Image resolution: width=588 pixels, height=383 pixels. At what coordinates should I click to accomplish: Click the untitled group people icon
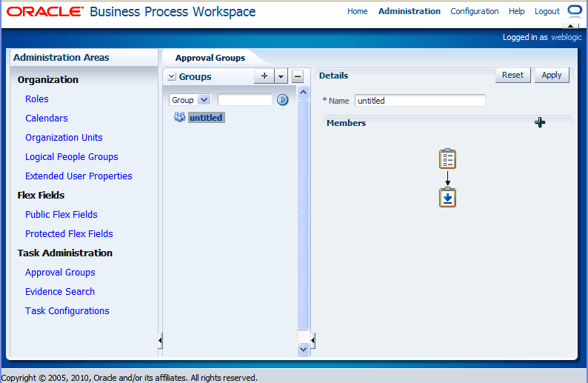[180, 117]
